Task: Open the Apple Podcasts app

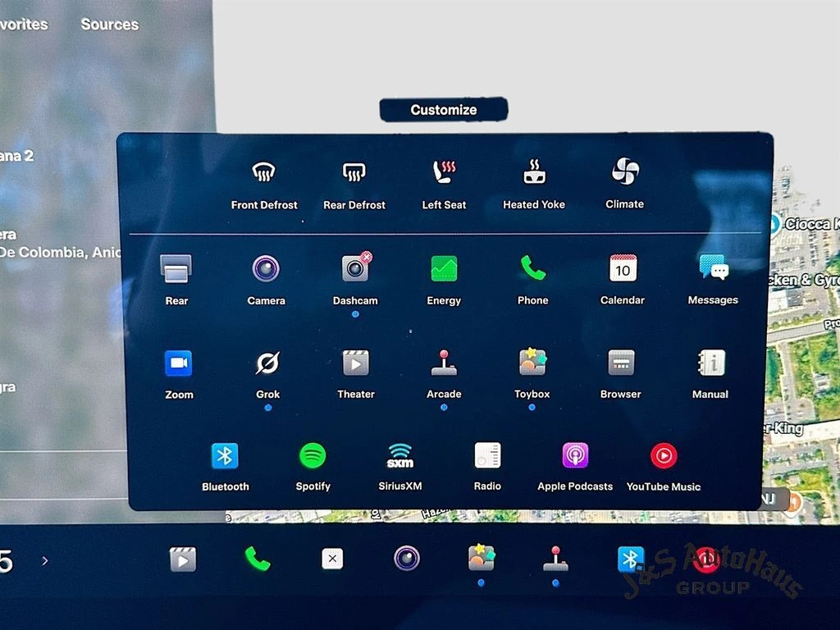Action: [x=575, y=456]
